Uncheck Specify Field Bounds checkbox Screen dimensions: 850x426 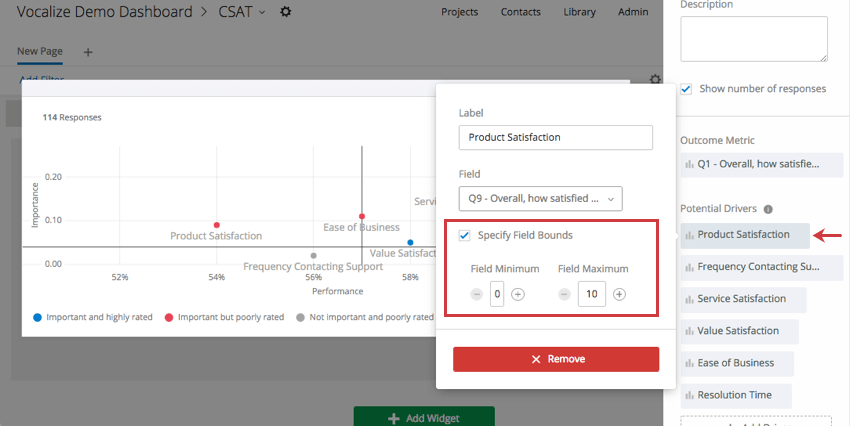tap(464, 236)
